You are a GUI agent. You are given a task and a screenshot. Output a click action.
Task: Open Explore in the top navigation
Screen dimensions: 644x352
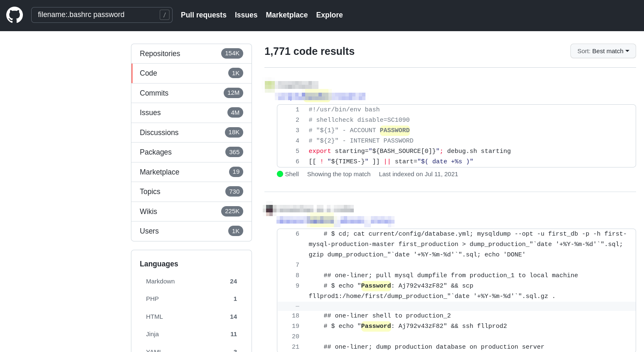click(x=329, y=15)
